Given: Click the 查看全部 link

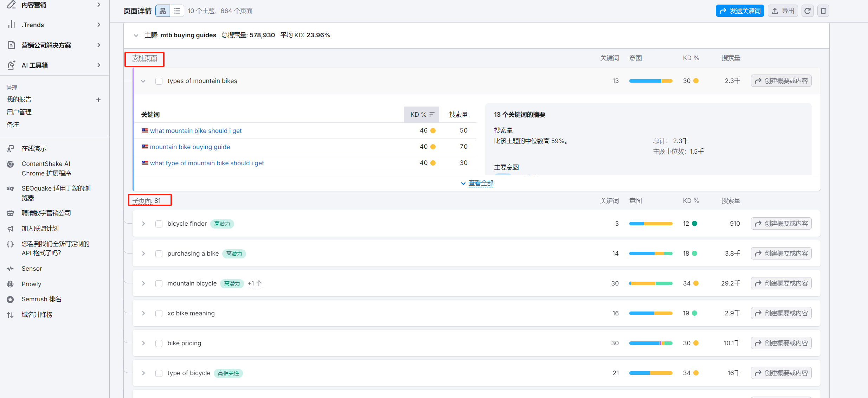Looking at the screenshot, I should (481, 183).
